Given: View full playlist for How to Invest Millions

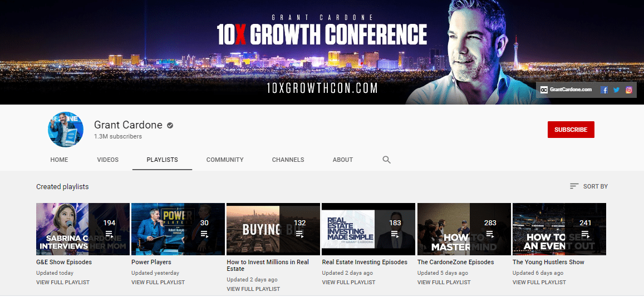Looking at the screenshot, I should coord(253,289).
